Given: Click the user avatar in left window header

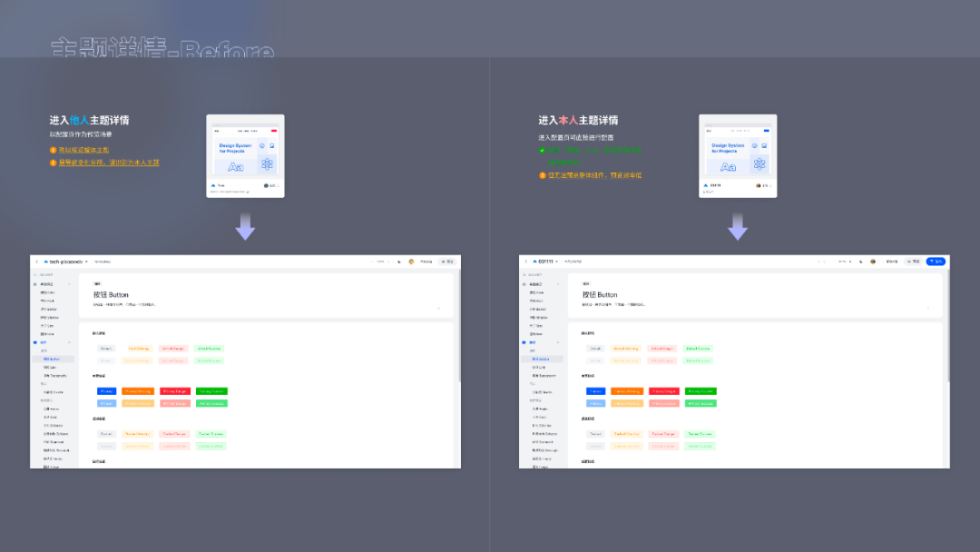Looking at the screenshot, I should pyautogui.click(x=411, y=262).
